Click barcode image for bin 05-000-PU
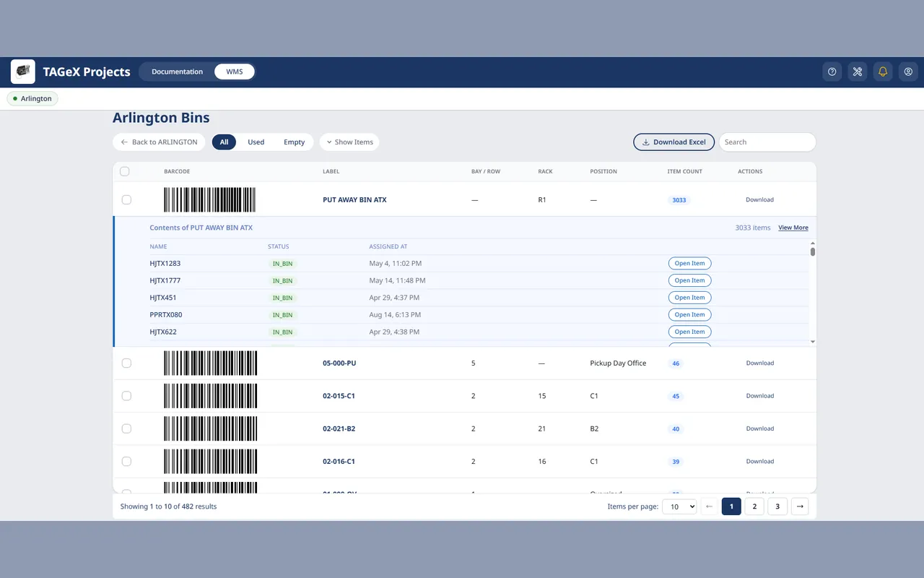The width and height of the screenshot is (924, 578). coord(210,363)
